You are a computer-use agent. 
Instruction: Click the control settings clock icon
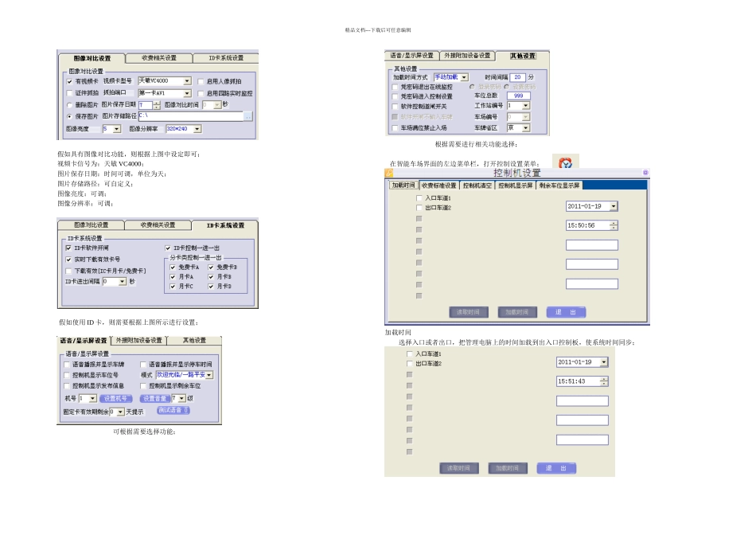tap(564, 162)
